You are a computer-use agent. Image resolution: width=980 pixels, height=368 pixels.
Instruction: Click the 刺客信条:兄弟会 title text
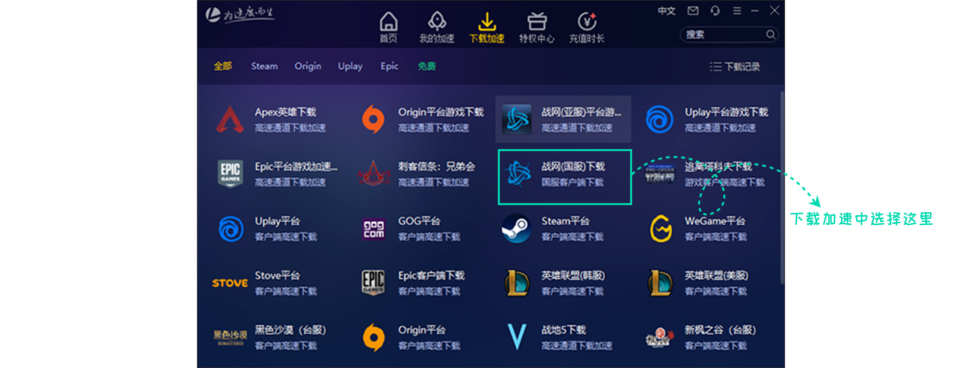click(437, 167)
